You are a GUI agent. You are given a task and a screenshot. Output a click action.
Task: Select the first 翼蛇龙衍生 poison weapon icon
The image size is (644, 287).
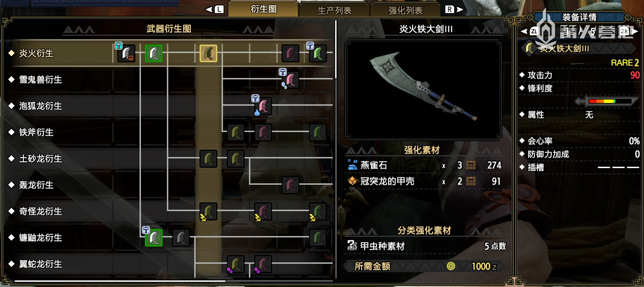pyautogui.click(x=235, y=264)
